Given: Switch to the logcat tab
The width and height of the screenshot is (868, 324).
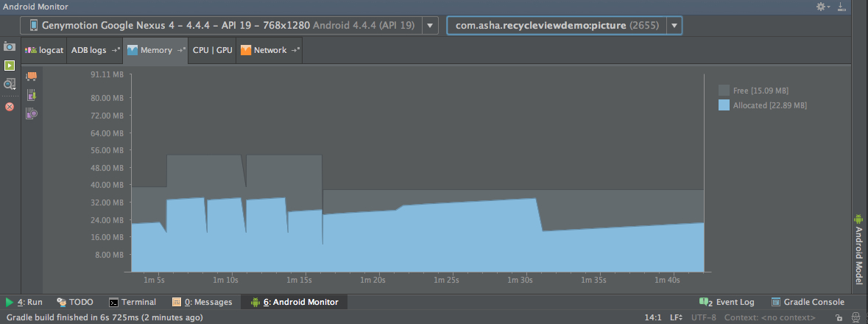Looking at the screenshot, I should 43,50.
